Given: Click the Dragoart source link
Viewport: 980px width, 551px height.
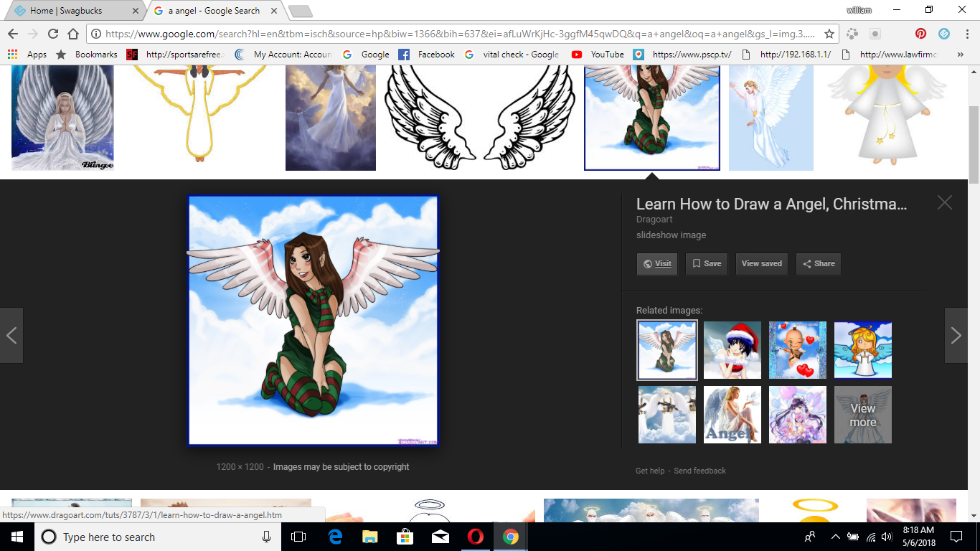Looking at the screenshot, I should click(x=653, y=220).
